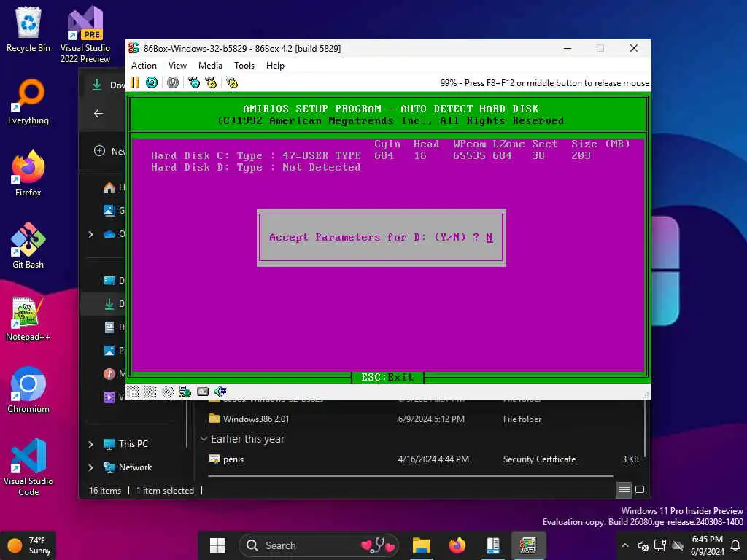Click the taskbar Search box

(x=319, y=545)
